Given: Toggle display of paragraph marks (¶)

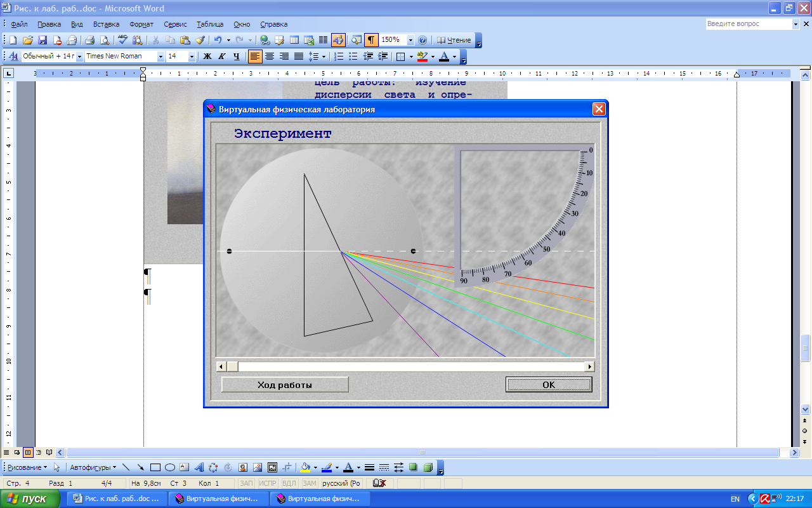Looking at the screenshot, I should coord(371,40).
